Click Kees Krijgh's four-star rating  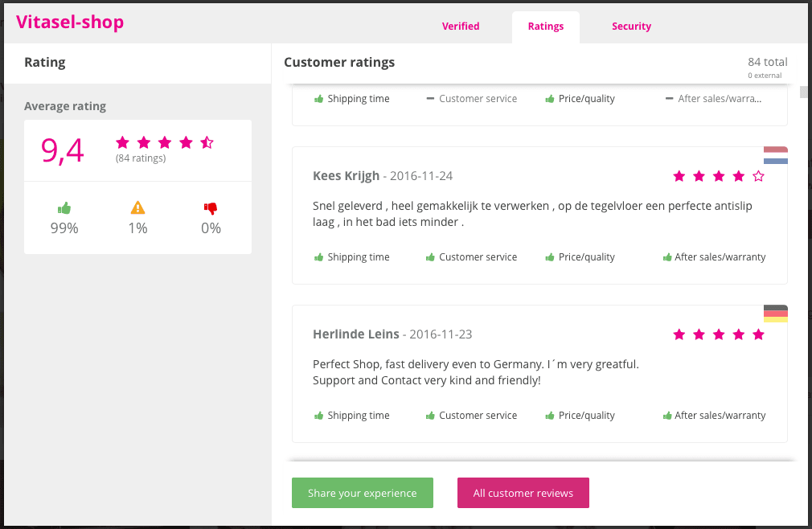pos(719,176)
